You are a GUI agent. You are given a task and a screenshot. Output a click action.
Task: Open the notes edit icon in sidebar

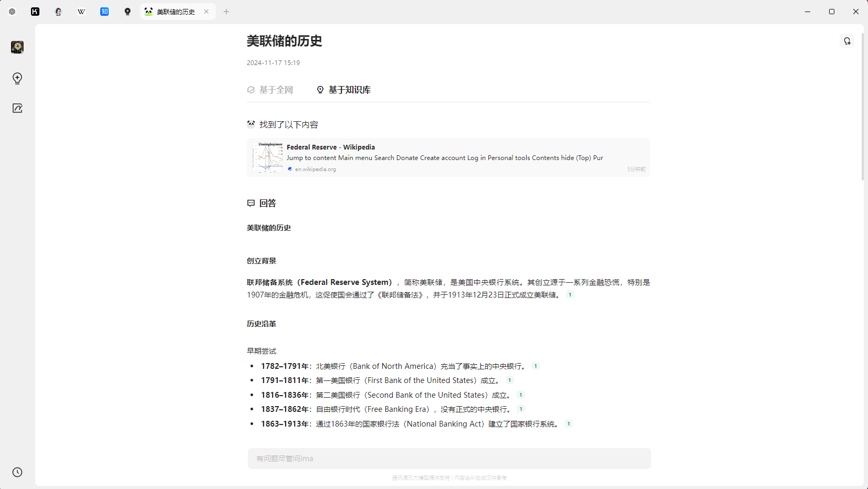click(17, 108)
